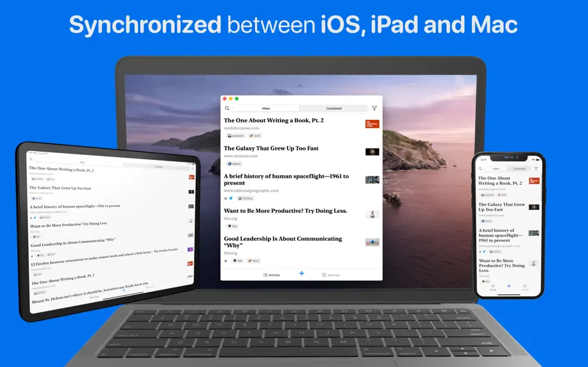Screen dimensions: 588x367
Task: Switch to the Inbox tab on the Mac
Action: pos(266,108)
